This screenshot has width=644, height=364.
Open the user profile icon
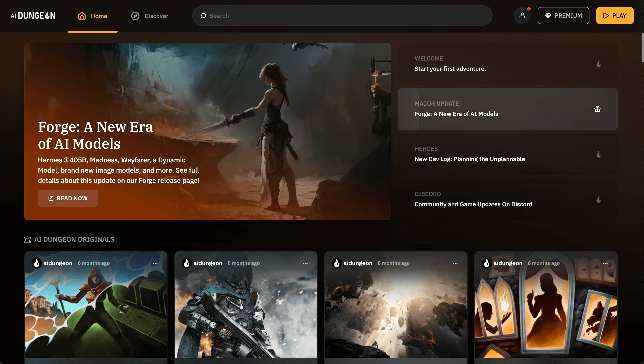click(x=522, y=16)
